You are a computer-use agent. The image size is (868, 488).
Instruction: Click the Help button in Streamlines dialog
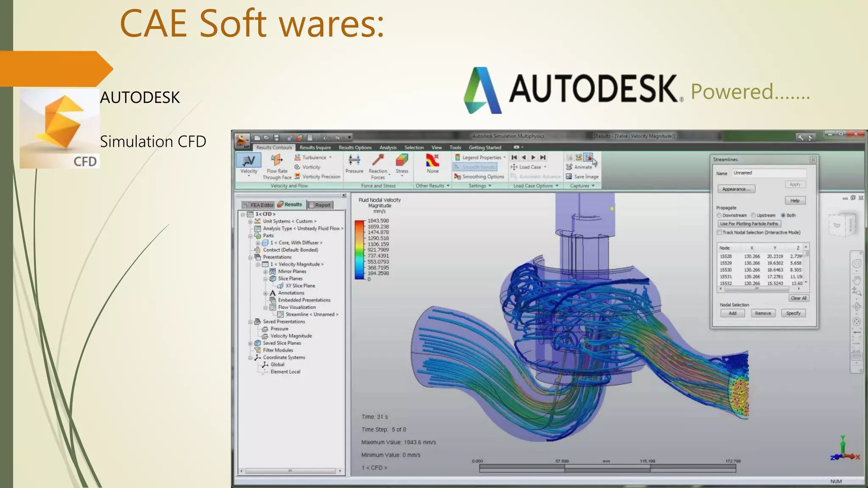point(795,200)
